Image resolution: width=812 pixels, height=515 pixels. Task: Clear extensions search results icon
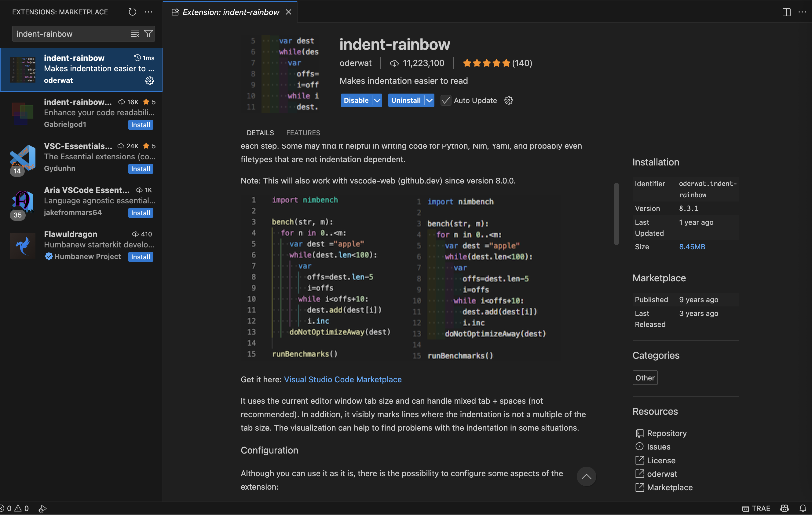[x=134, y=34]
